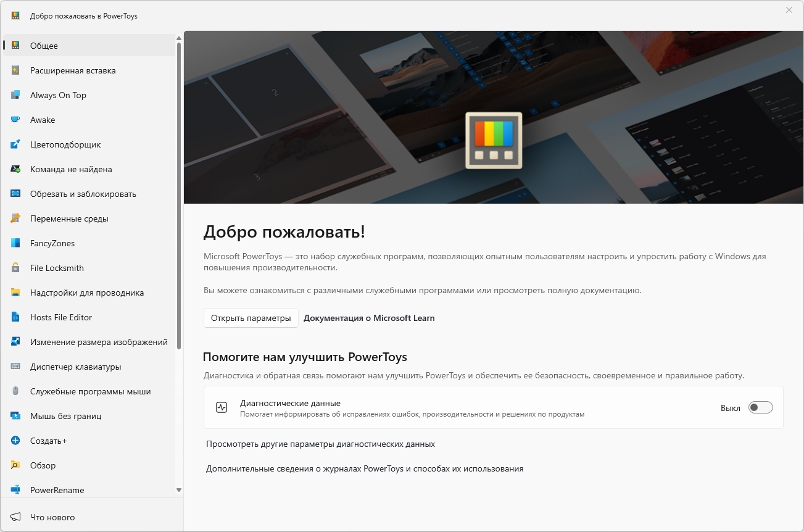Screen dimensions: 804x532
Task: Open Документация о Microsoft Learn link
Action: click(x=369, y=318)
